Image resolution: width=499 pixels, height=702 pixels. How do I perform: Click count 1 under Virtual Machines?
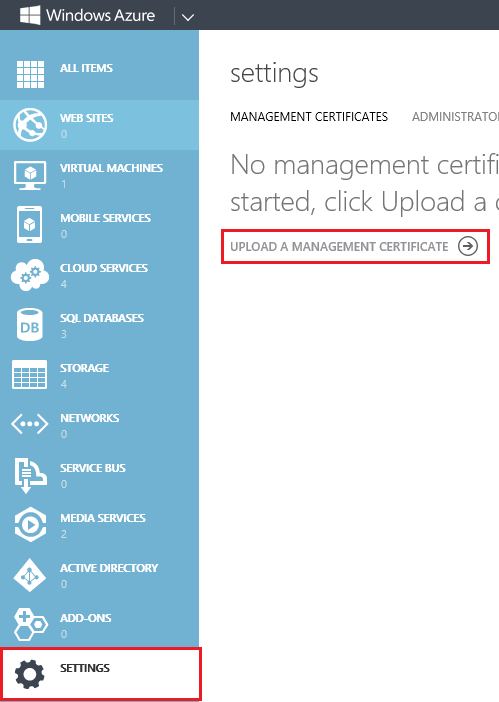click(x=64, y=184)
